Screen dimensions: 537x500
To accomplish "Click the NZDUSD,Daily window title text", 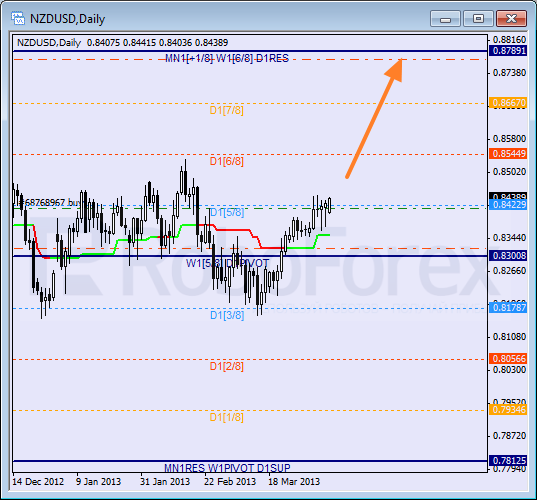I will [x=67, y=19].
